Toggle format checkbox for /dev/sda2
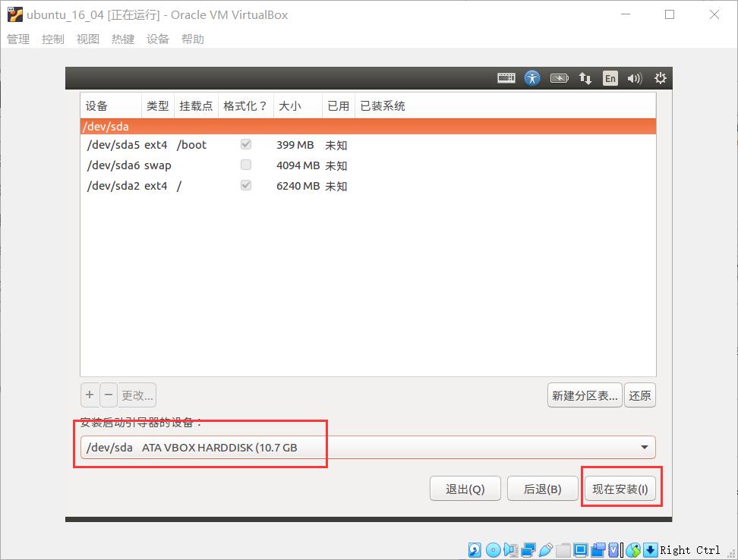The height and width of the screenshot is (560, 738). pyautogui.click(x=246, y=185)
